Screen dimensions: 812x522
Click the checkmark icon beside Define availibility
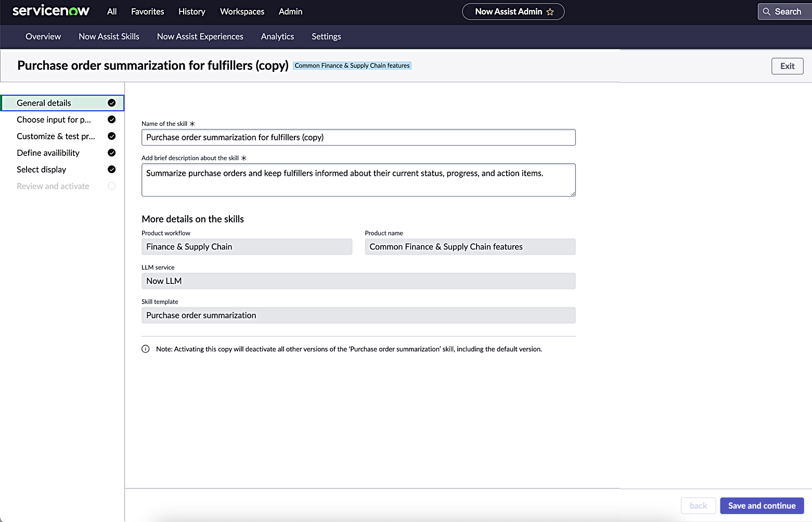pyautogui.click(x=111, y=153)
